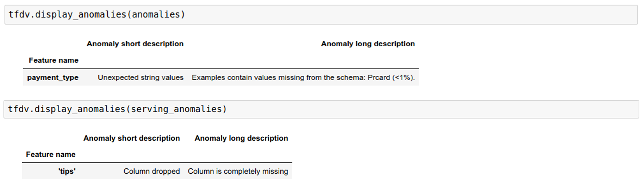644x185 pixels.
Task: Click the "(<1%)" percentage text
Action: click(403, 78)
